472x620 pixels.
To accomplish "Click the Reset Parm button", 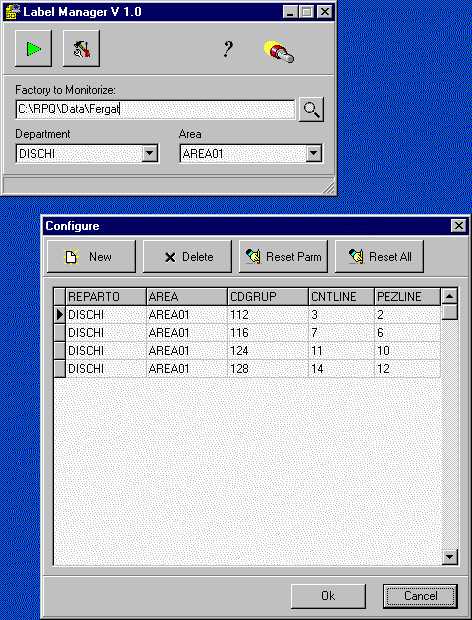I will point(283,257).
